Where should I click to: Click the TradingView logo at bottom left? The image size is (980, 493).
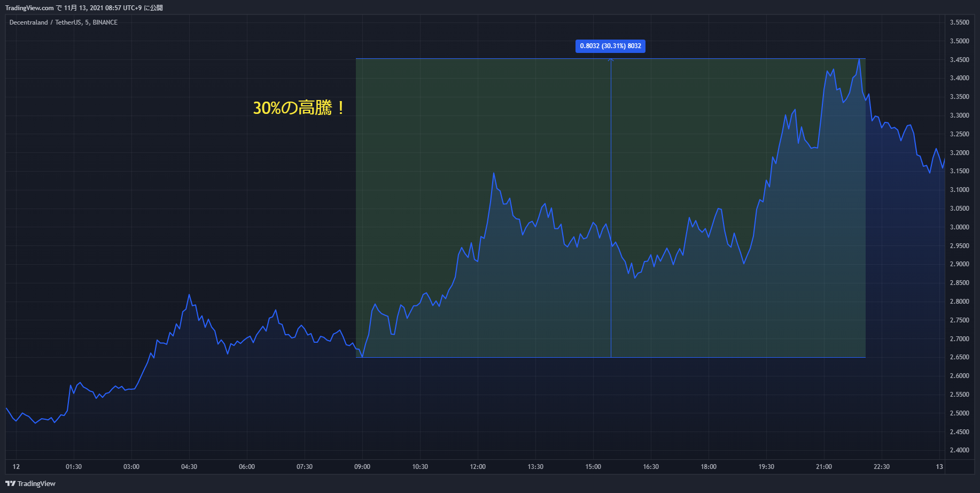click(30, 483)
